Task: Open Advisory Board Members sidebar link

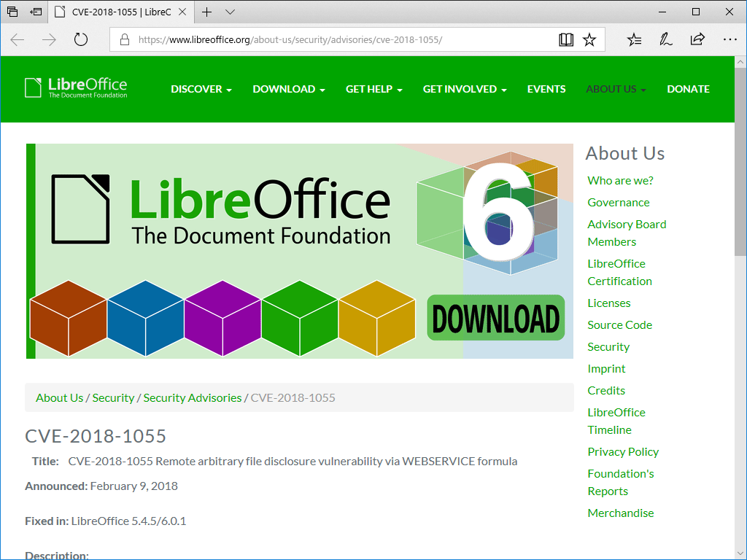Action: pos(627,233)
